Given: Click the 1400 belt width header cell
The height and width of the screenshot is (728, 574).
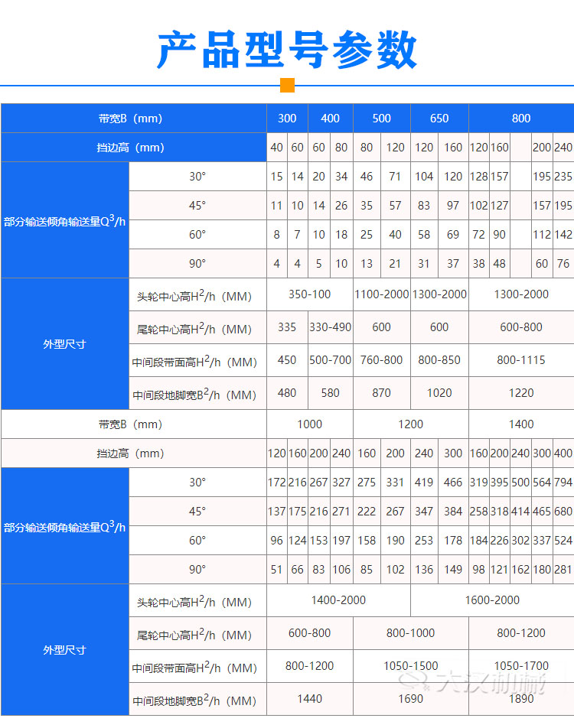Looking at the screenshot, I should coord(520,424).
